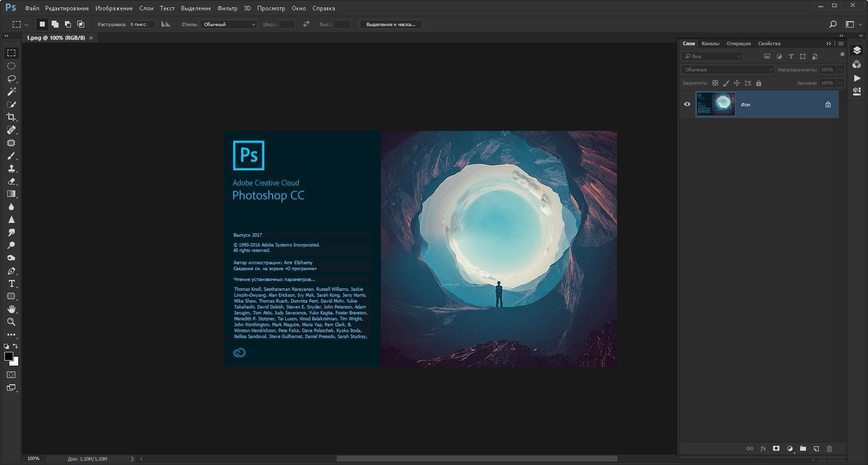Expand the Заливка fill dropdown arrow

coord(840,83)
